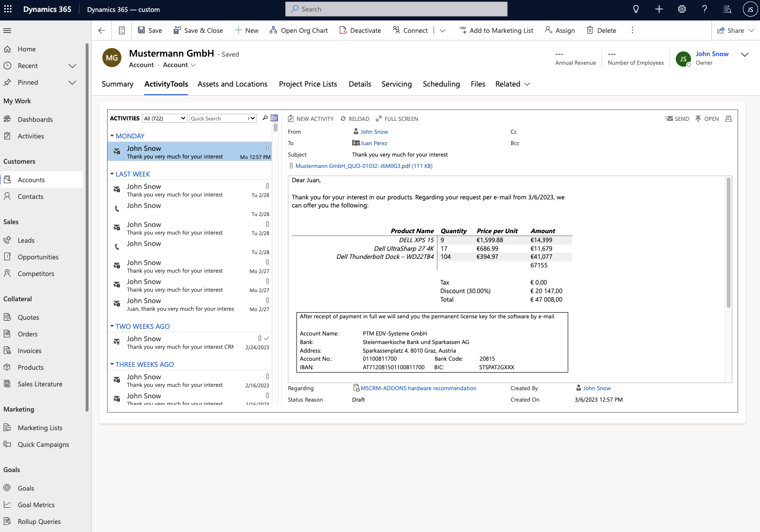The height and width of the screenshot is (532, 760).
Task: Open the Mustermann GmbH PDF attachment link
Action: click(364, 166)
